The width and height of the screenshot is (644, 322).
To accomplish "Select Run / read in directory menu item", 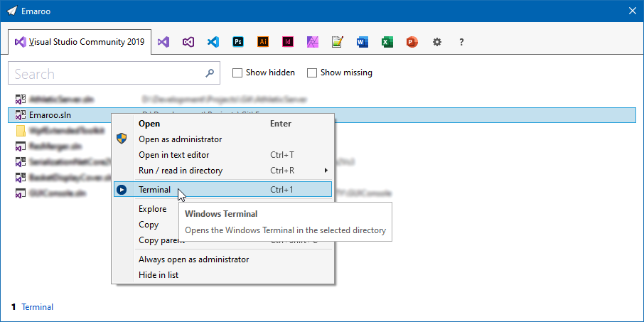I will pyautogui.click(x=223, y=171).
